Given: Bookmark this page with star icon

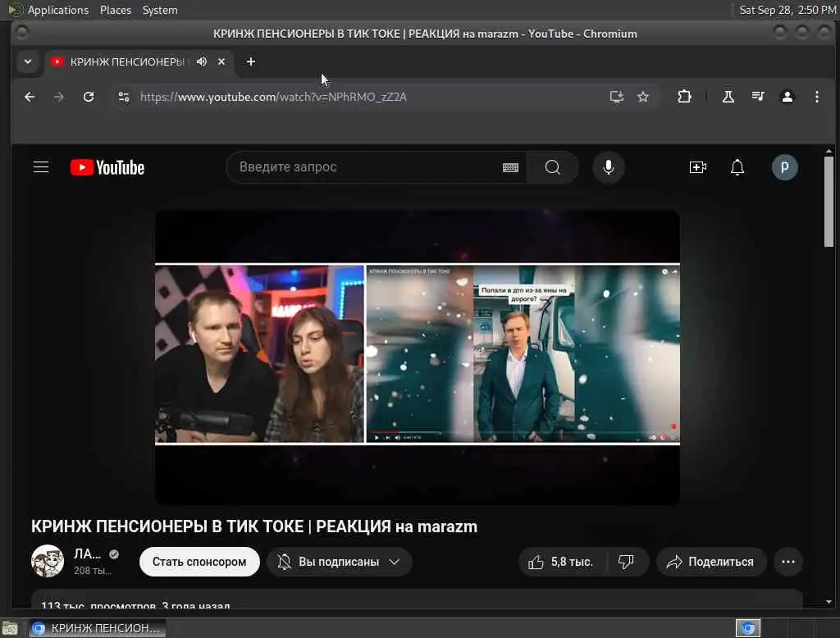Looking at the screenshot, I should pyautogui.click(x=643, y=97).
